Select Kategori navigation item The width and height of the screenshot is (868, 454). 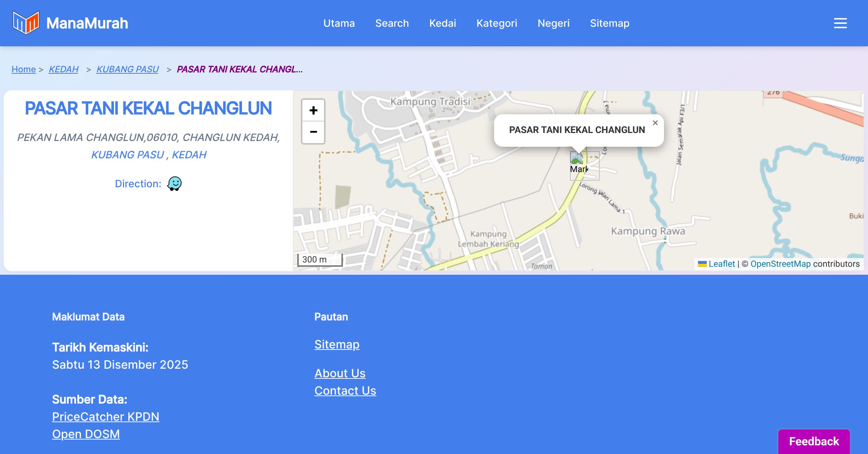tap(497, 23)
